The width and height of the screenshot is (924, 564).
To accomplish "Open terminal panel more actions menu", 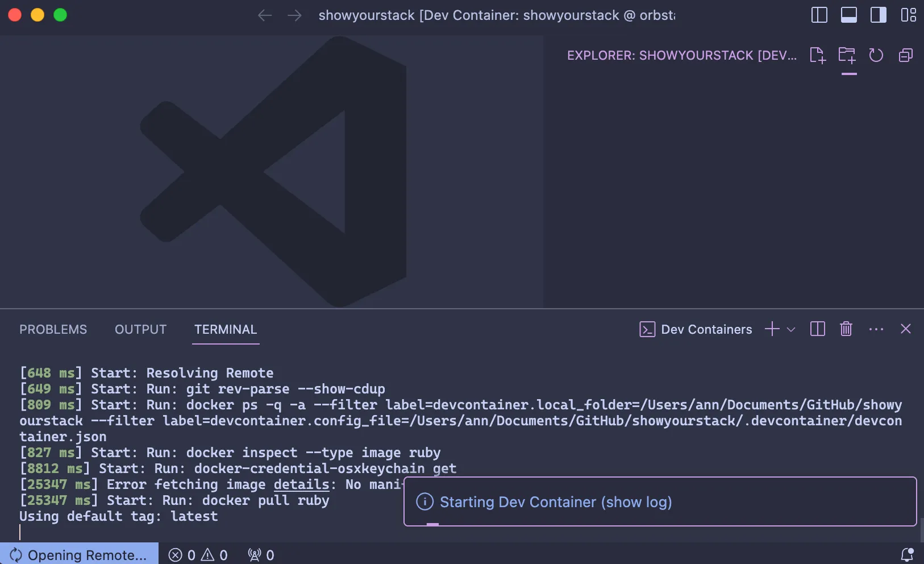I will (876, 329).
